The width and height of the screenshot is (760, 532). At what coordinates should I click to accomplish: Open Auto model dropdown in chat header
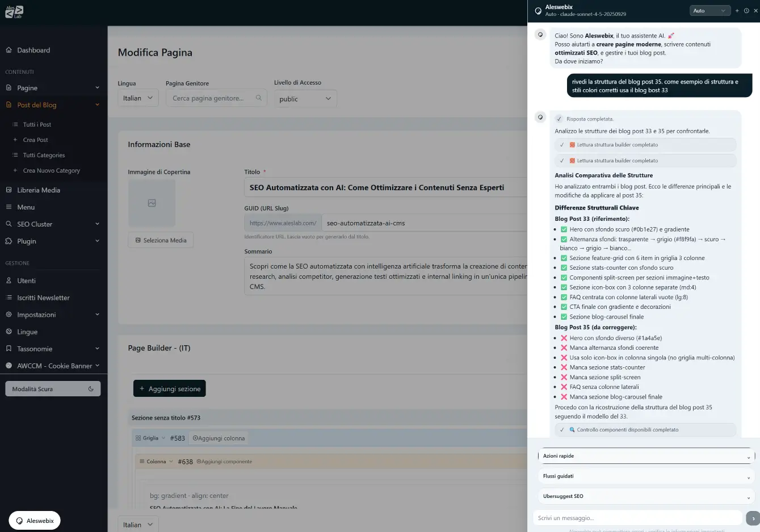[x=710, y=11]
